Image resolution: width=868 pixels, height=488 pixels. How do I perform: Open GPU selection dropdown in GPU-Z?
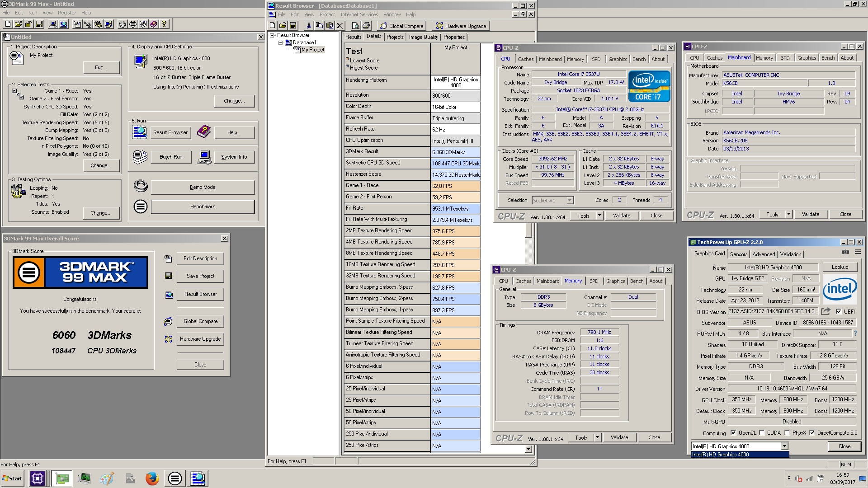point(784,446)
